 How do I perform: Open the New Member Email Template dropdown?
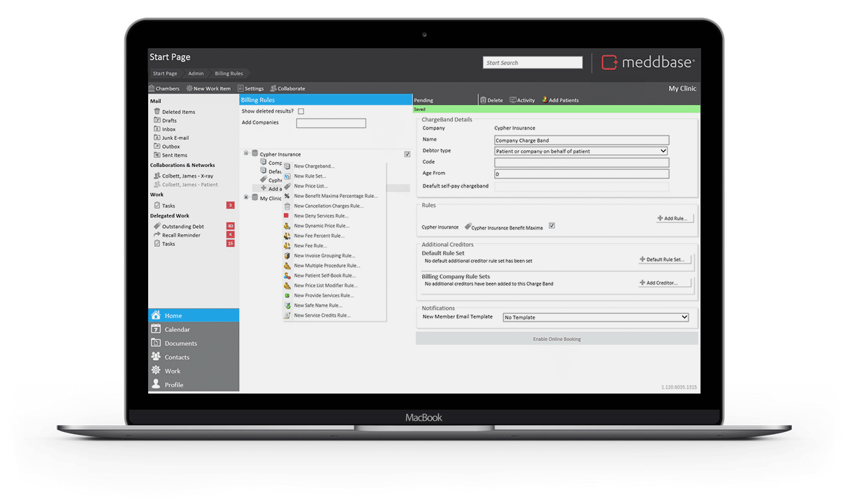[596, 317]
